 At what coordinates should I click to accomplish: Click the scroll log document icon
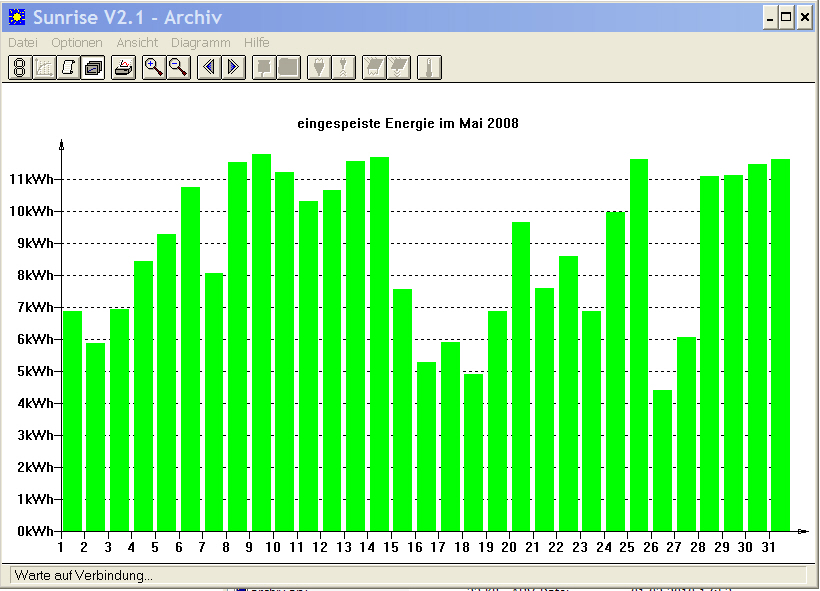point(69,67)
